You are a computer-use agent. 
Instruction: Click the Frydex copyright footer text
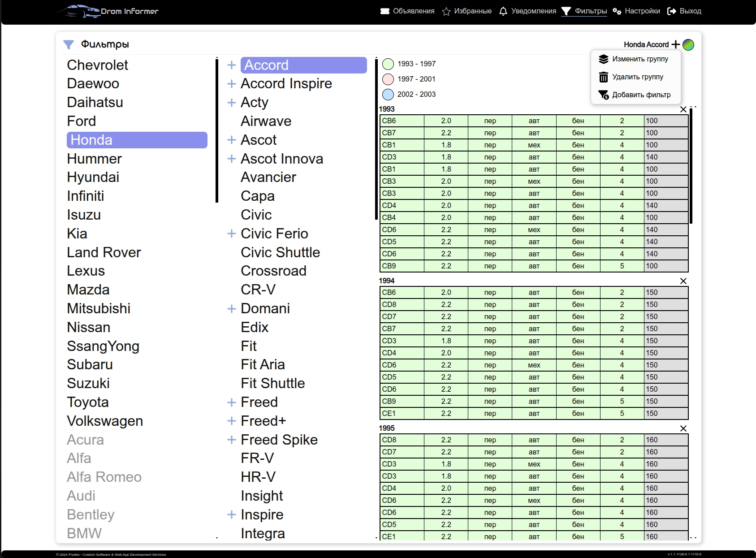111,554
